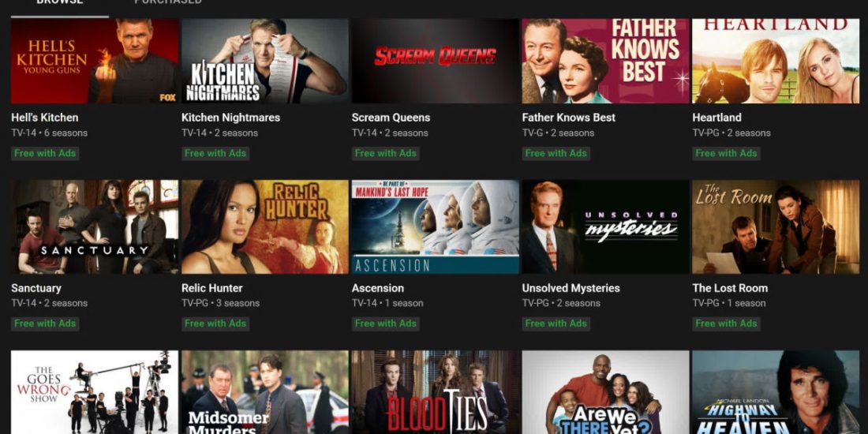Viewport: 868px width, 434px height.
Task: Open The Goes Wrong Show thumbnail
Action: (x=95, y=392)
